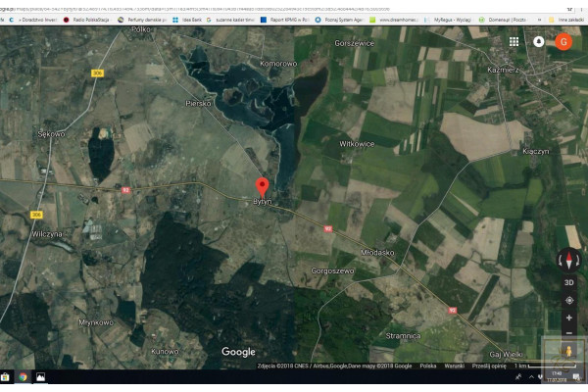Viewport: 588px width, 392px height.
Task: Open suzanne kader bookmark
Action: tap(230, 20)
